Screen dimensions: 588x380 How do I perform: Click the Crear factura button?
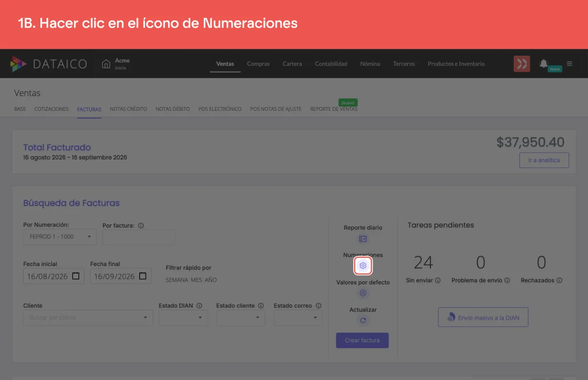(362, 340)
